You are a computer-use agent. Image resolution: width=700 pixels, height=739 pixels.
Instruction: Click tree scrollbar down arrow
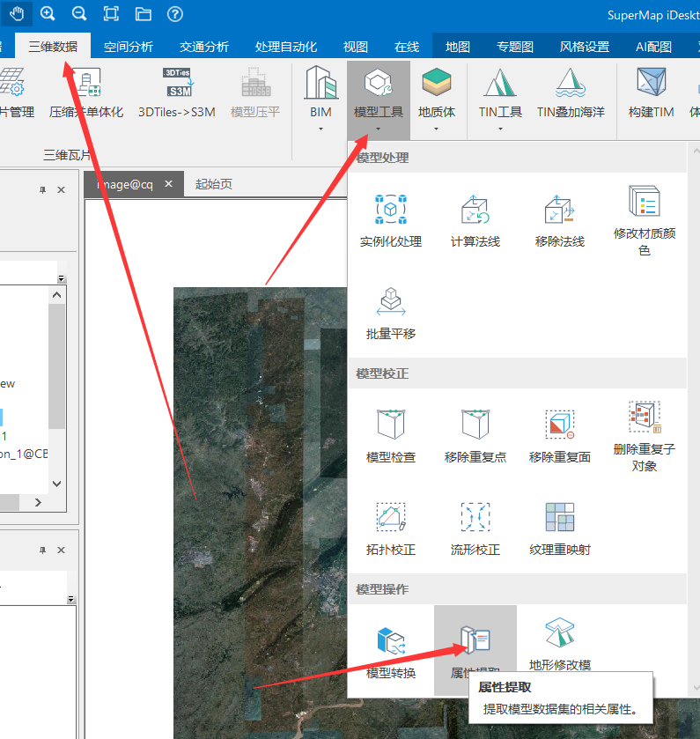tap(57, 484)
